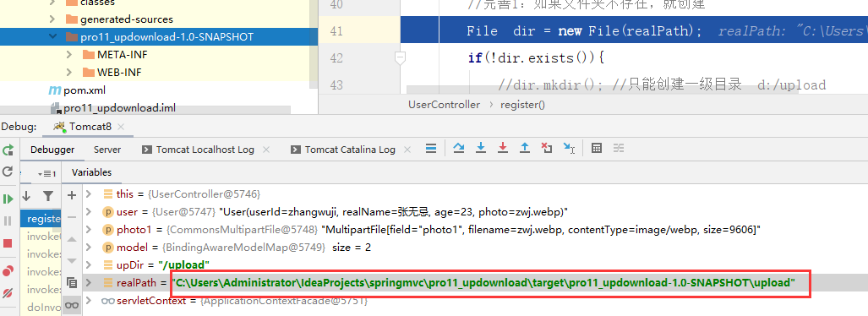Expand the 'realPath' variable node

[89, 283]
